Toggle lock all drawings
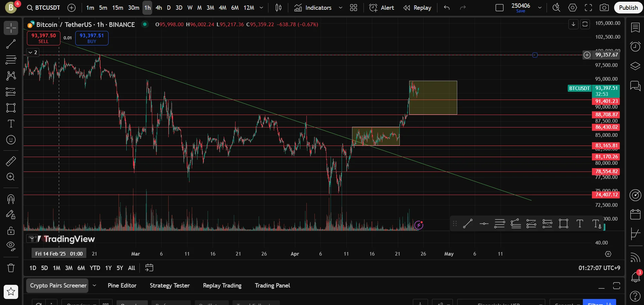The width and height of the screenshot is (644, 305). [11, 231]
